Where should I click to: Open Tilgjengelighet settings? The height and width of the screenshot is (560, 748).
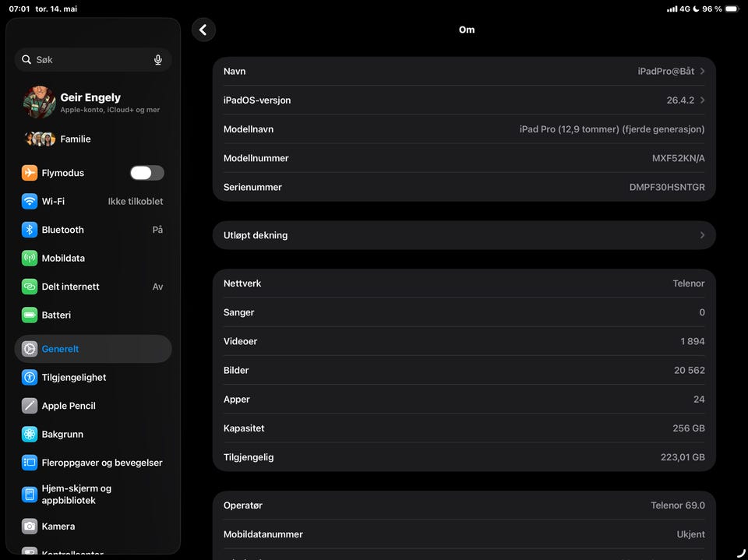(x=93, y=377)
